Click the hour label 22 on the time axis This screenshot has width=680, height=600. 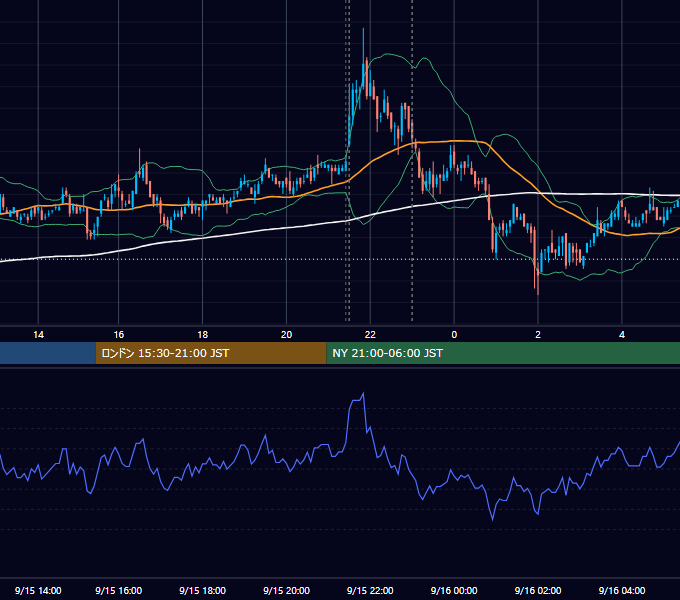[x=370, y=335]
